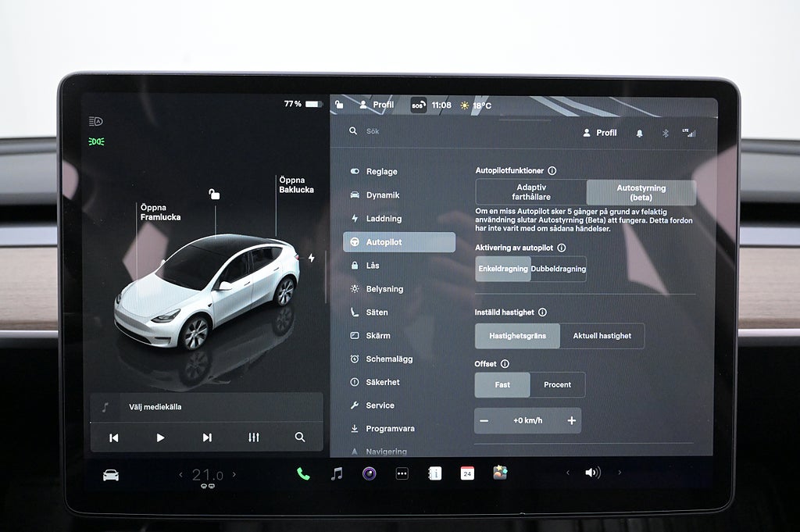Set speed mode to Aktuell hastighet
The width and height of the screenshot is (800, 532).
coord(602,336)
